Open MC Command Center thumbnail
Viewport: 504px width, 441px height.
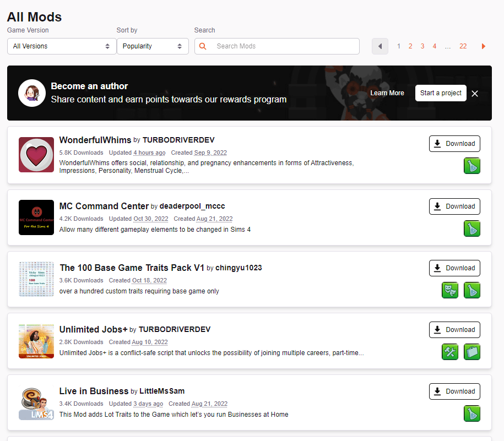point(36,217)
